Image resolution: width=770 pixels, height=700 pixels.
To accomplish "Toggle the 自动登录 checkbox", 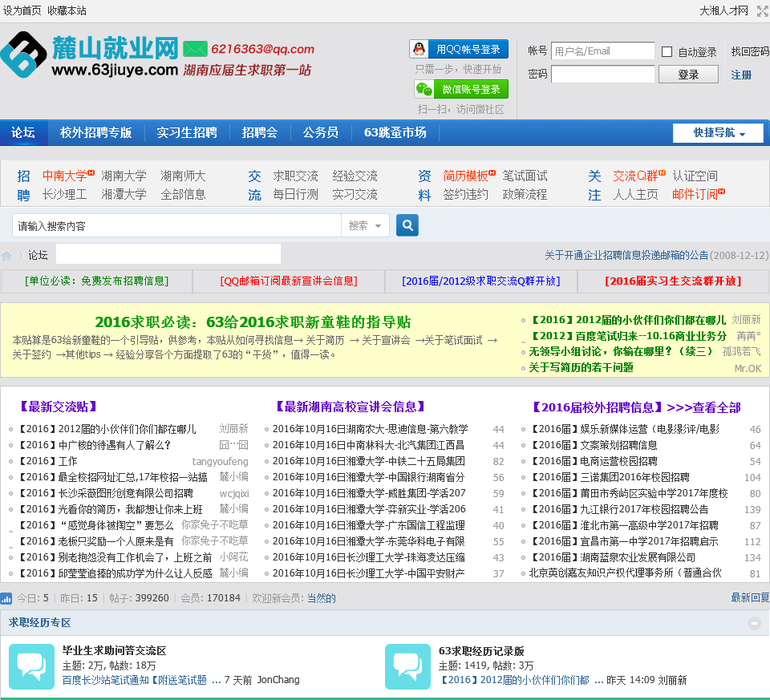I will click(667, 51).
